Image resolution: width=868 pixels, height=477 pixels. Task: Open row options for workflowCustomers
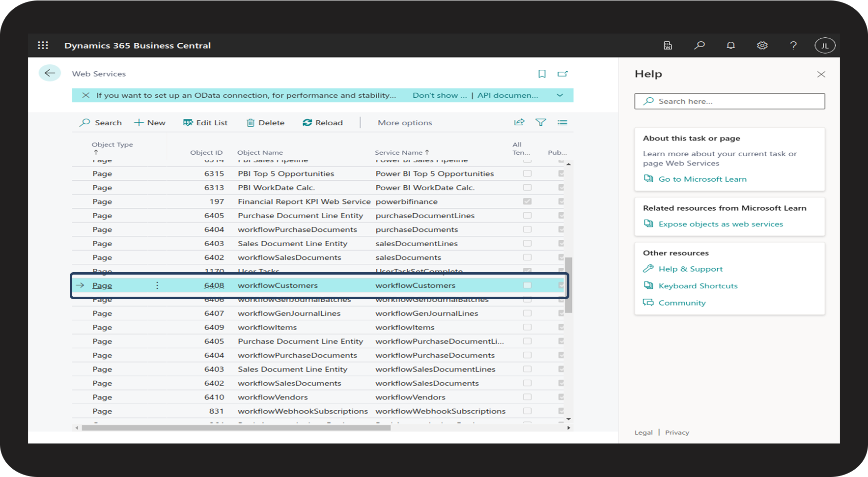(x=157, y=285)
